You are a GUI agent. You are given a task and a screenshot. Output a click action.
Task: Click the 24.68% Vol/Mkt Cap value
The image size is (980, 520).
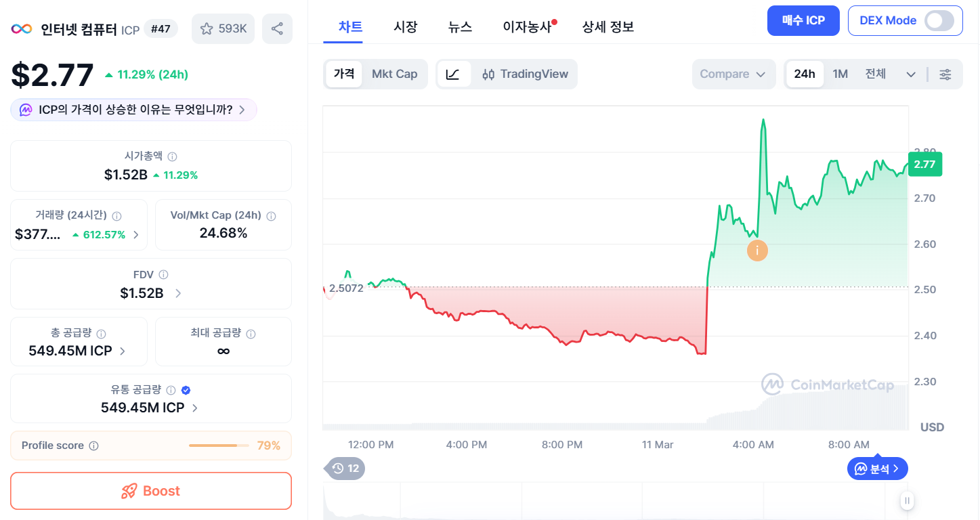[223, 233]
